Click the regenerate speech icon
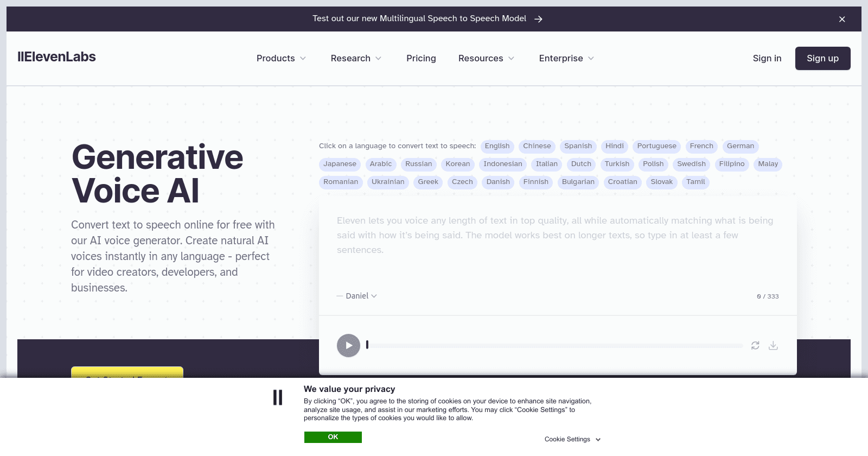The height and width of the screenshot is (456, 868). (755, 345)
